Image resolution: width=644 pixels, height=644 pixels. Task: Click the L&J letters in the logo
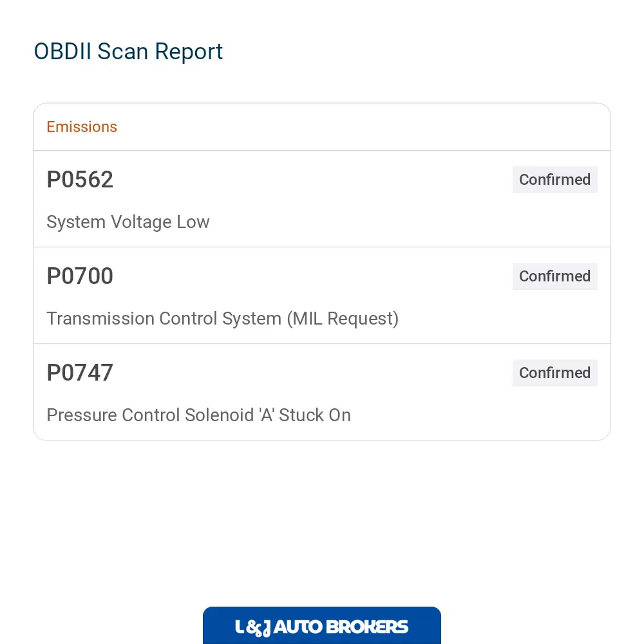(x=252, y=628)
